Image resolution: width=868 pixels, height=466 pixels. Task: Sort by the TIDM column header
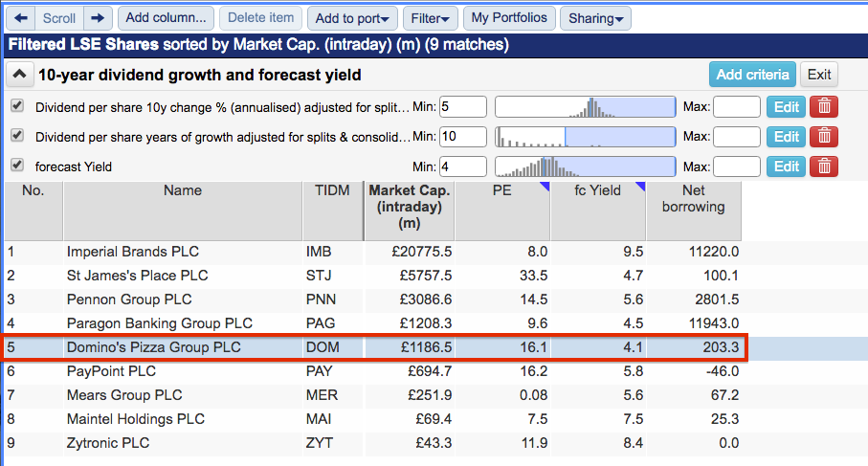[x=332, y=211]
